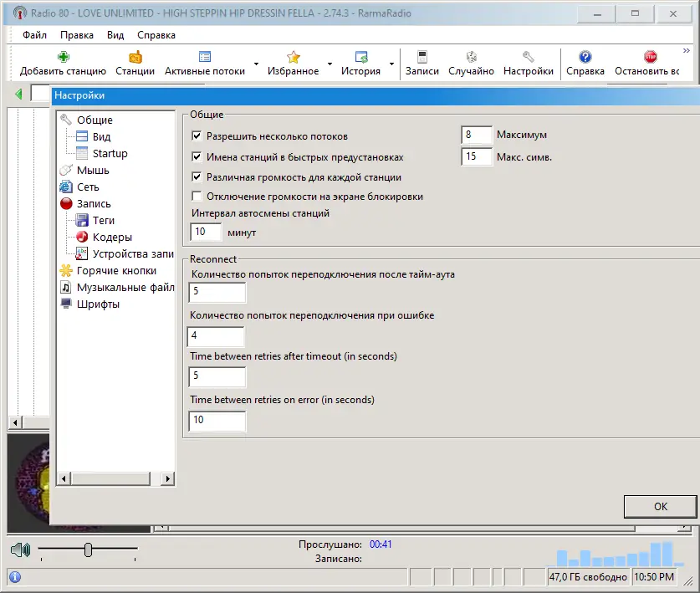Screen dimensions: 700x593
Task: Select Мышь settings category
Action: click(93, 170)
